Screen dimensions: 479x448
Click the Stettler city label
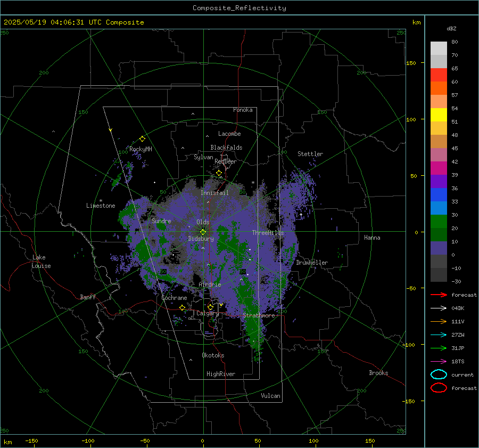coord(310,154)
